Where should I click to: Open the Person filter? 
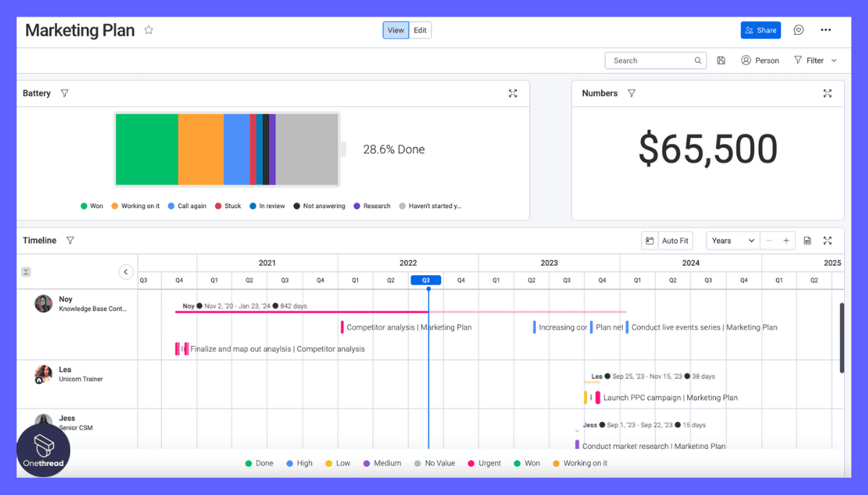click(x=759, y=60)
